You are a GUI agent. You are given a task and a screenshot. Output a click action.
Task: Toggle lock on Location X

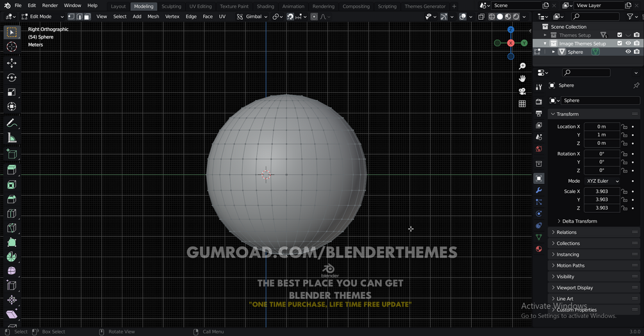tap(624, 126)
